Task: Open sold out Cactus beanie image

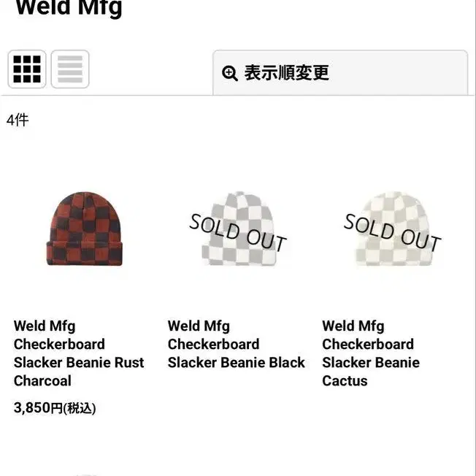Action: coord(393,229)
